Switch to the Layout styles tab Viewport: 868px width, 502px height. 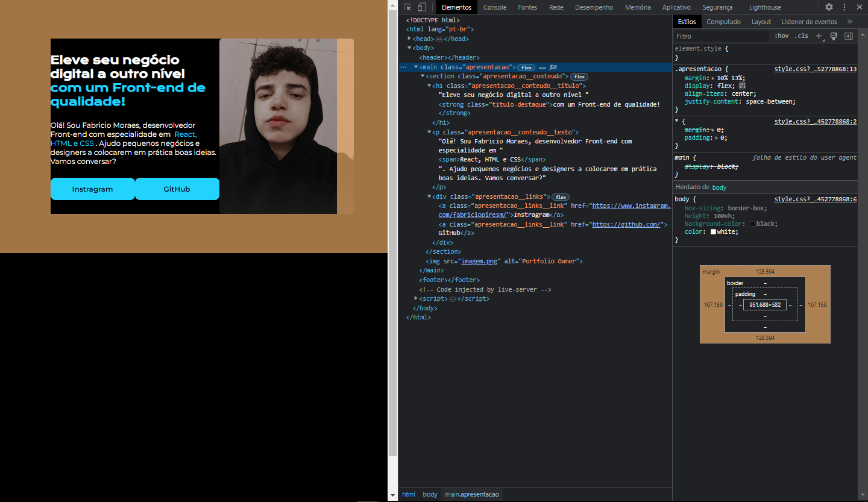(x=761, y=22)
